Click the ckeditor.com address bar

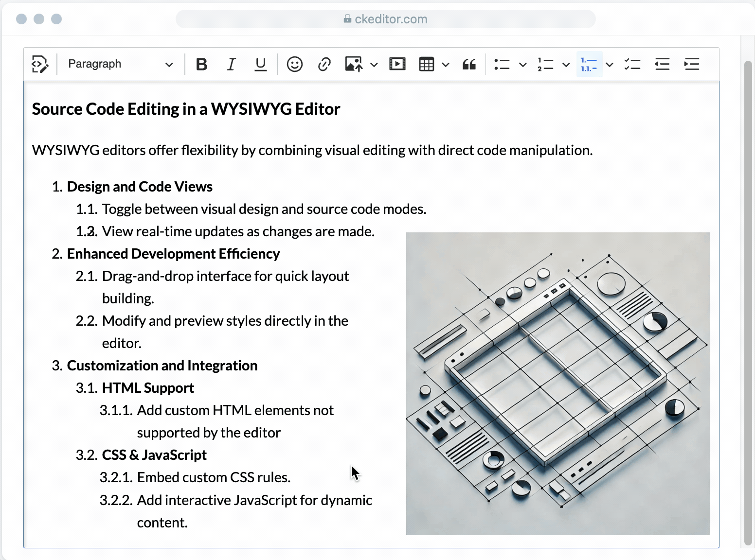[x=385, y=19]
